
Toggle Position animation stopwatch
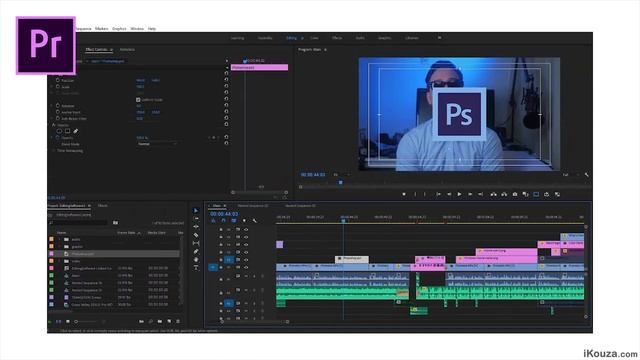coord(58,80)
